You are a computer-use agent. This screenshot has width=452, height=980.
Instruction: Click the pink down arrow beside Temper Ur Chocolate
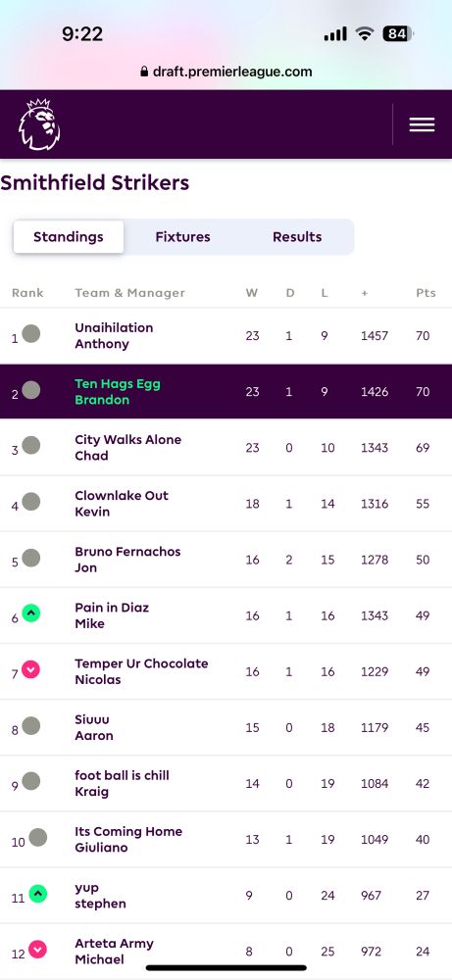point(31,670)
